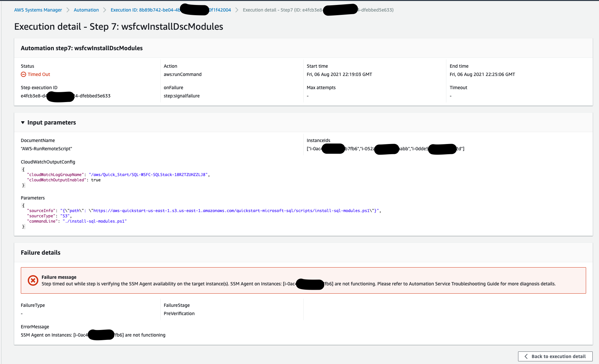This screenshot has height=364, width=599.
Task: Click the cloudWatchLogGroupName value string
Action: pyautogui.click(x=149, y=175)
